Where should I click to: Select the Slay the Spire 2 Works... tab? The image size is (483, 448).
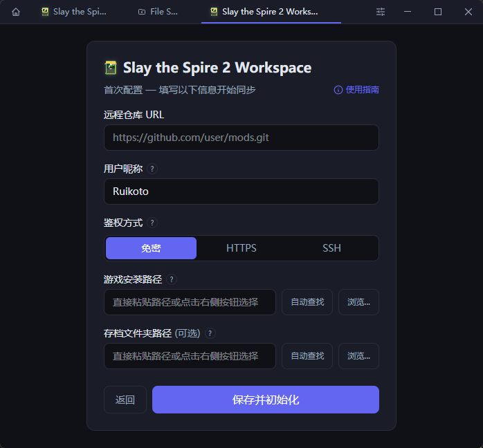(271, 12)
